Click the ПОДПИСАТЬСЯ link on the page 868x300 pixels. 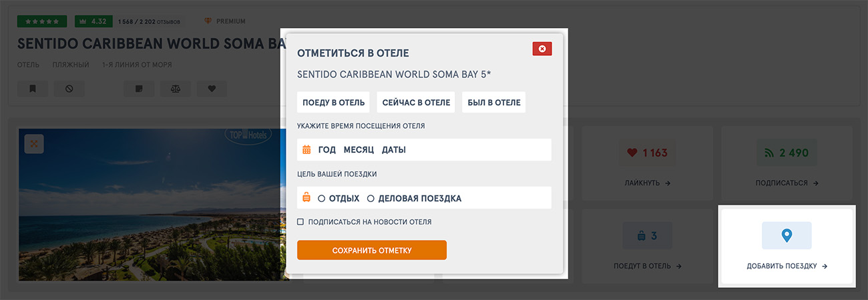787,183
